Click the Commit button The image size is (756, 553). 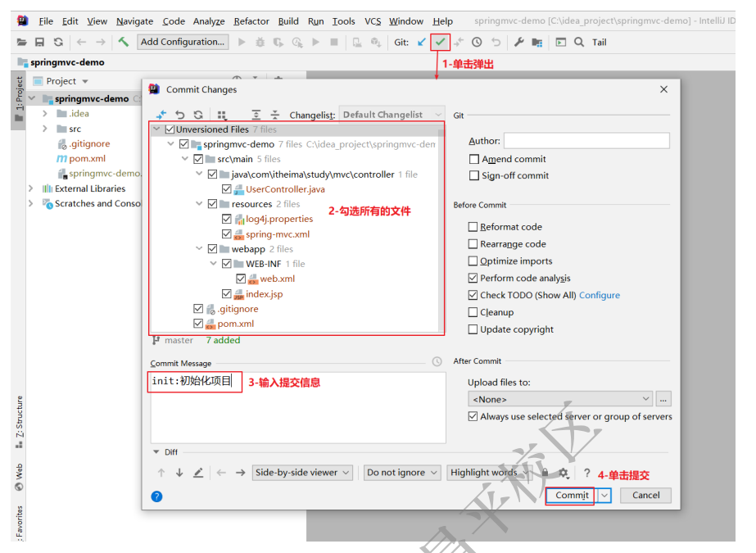click(x=572, y=496)
